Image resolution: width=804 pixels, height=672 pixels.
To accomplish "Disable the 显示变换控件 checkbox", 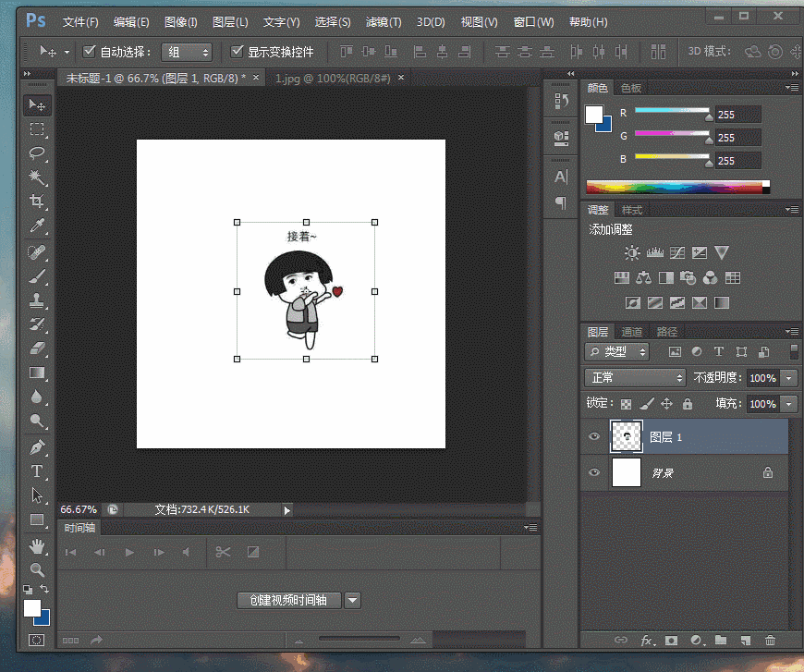I will [x=238, y=51].
